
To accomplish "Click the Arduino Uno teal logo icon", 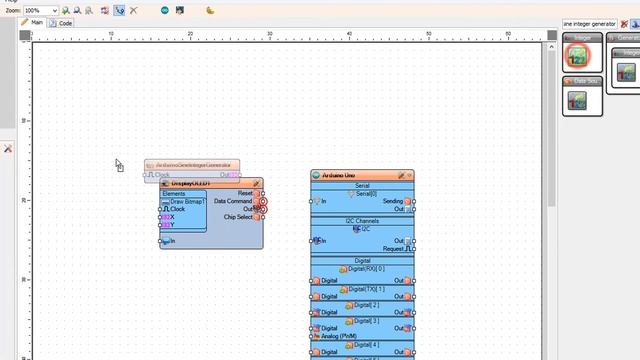I will [x=316, y=176].
